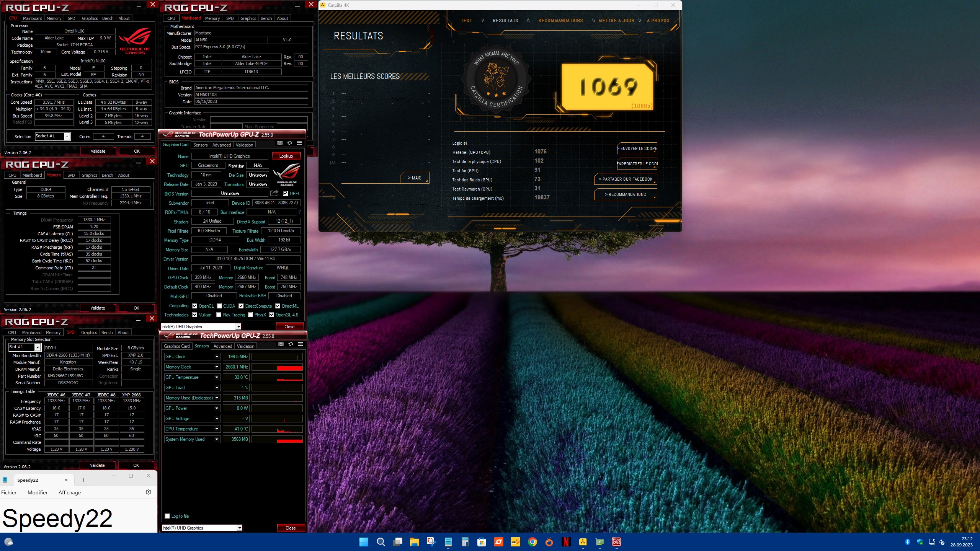Image resolution: width=980 pixels, height=551 pixels.
Task: Expand the CPU Temperature sensor dropdown
Action: coord(217,429)
